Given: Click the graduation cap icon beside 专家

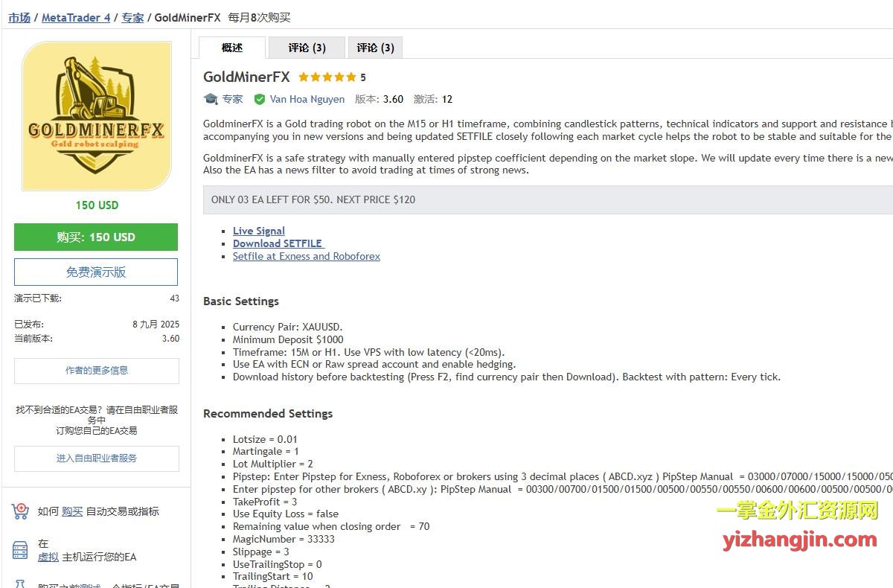Looking at the screenshot, I should pyautogui.click(x=211, y=99).
